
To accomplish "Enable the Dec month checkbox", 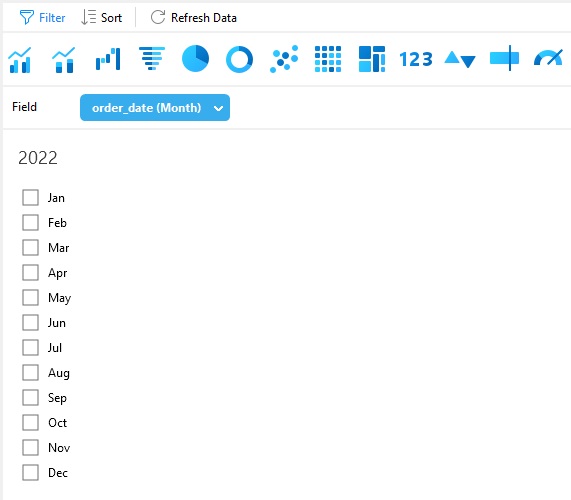I will pyautogui.click(x=30, y=472).
